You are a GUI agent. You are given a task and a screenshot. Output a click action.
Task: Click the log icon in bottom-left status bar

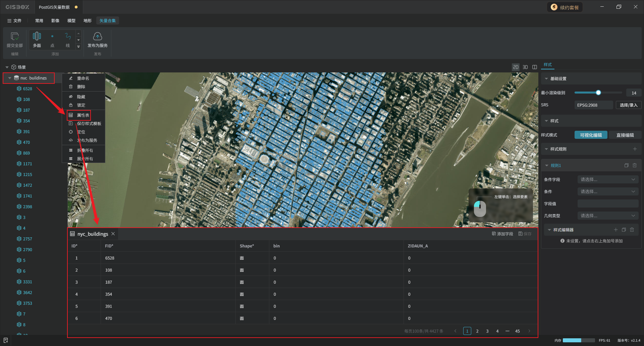click(6, 340)
